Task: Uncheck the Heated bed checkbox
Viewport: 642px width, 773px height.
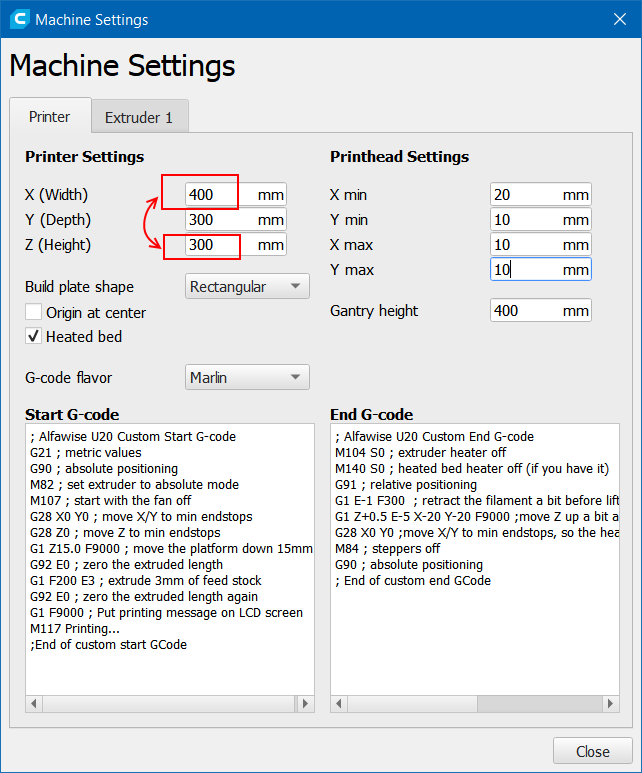Action: pos(34,337)
